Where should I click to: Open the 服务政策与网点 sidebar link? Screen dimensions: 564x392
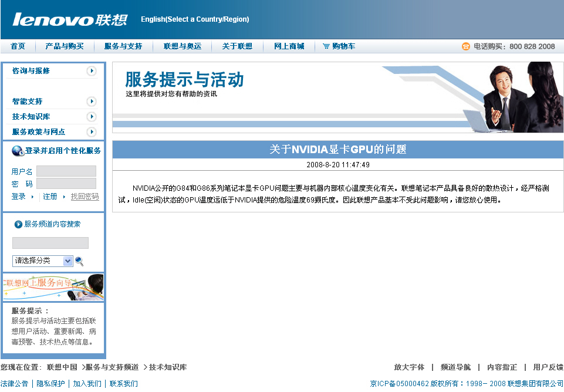[x=39, y=131]
